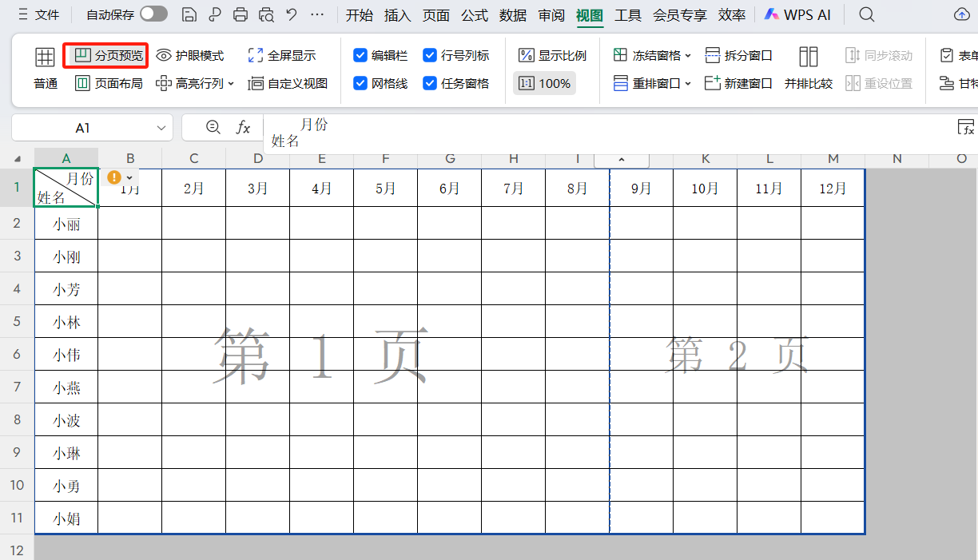The width and height of the screenshot is (978, 560).
Task: Switch to the 数据 (Data) ribbon tab
Action: pos(512,14)
